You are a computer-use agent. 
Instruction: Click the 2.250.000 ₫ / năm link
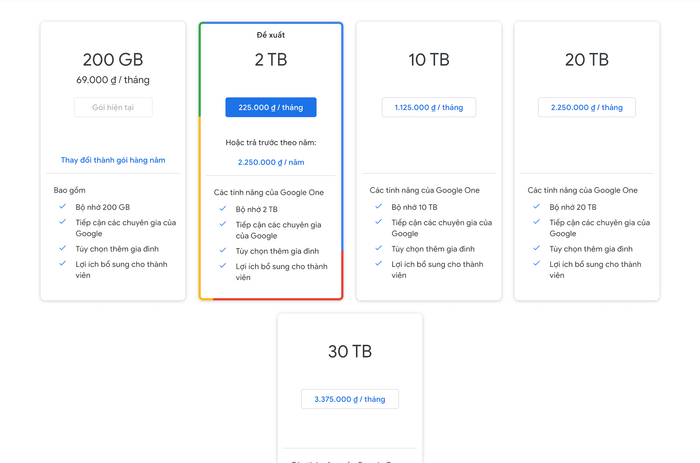coord(271,162)
